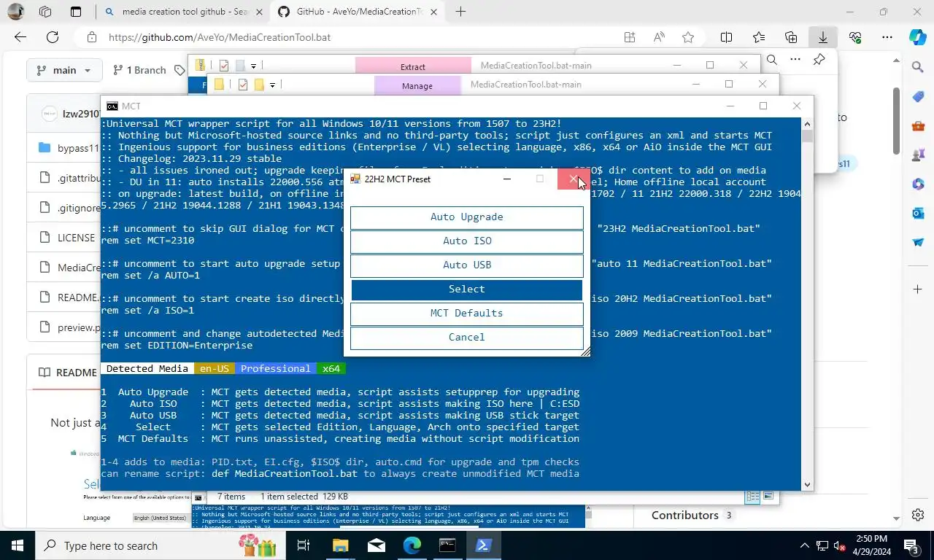
Task: Click the browser address bar URL
Action: pos(220,37)
